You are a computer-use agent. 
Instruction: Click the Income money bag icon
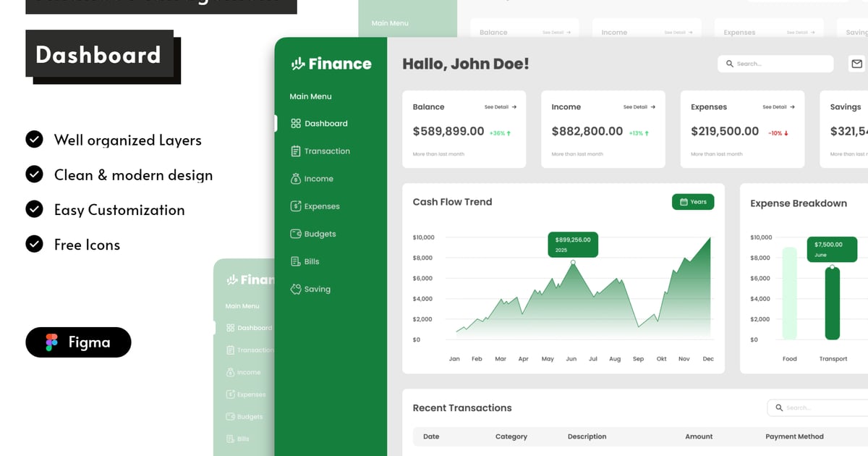(x=295, y=179)
